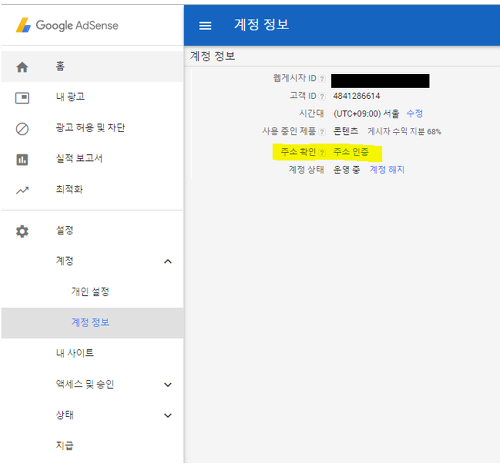Click the Google AdSense logo

[67, 25]
